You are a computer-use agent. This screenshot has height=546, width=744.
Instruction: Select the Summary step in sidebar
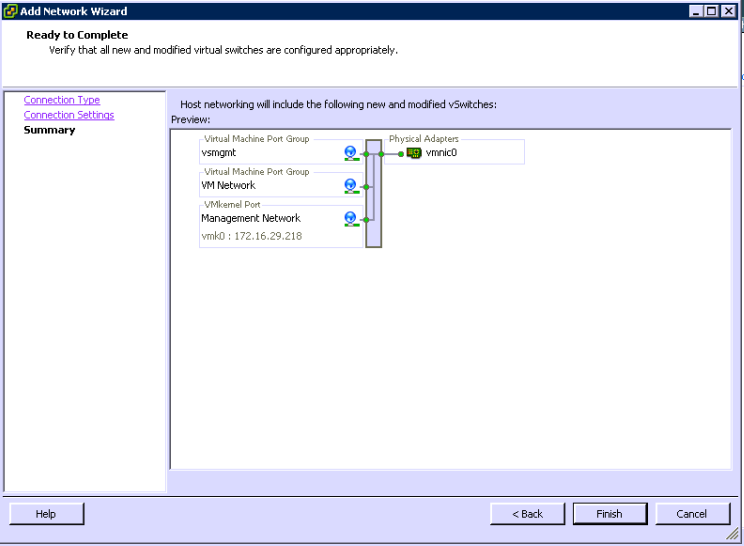(49, 130)
